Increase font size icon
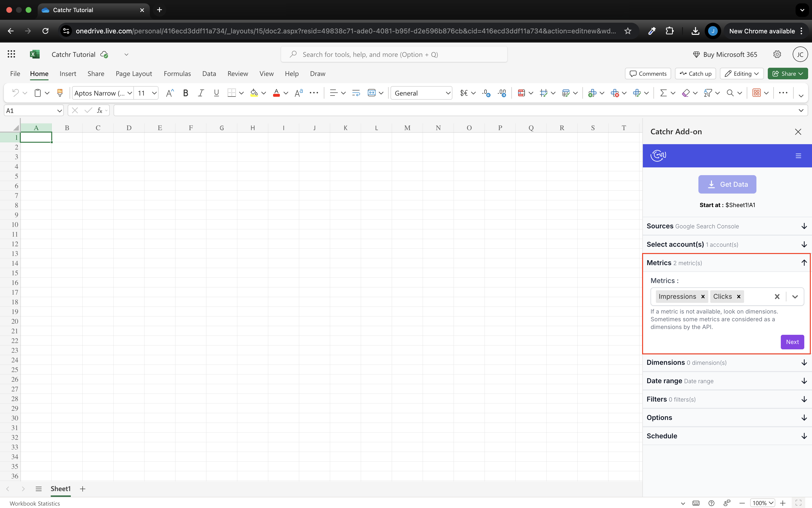Screen dimensions: 812x508 click(x=170, y=93)
